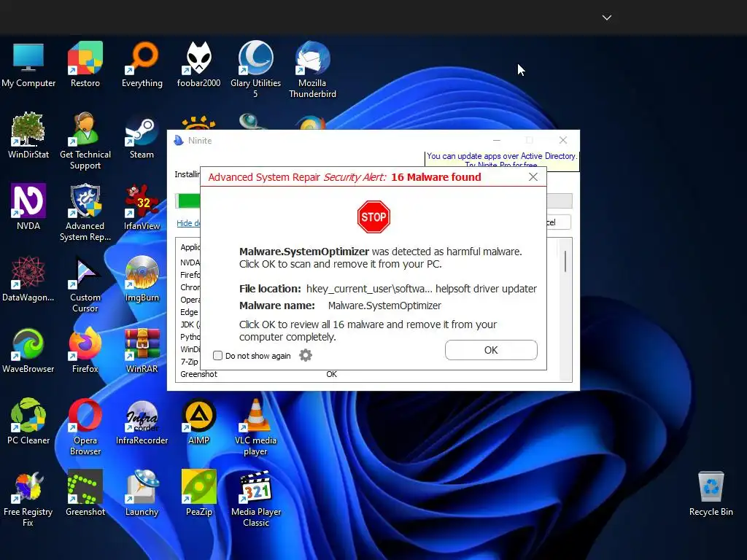This screenshot has height=560, width=747.
Task: Select the WinRAR desktop icon
Action: point(142,351)
